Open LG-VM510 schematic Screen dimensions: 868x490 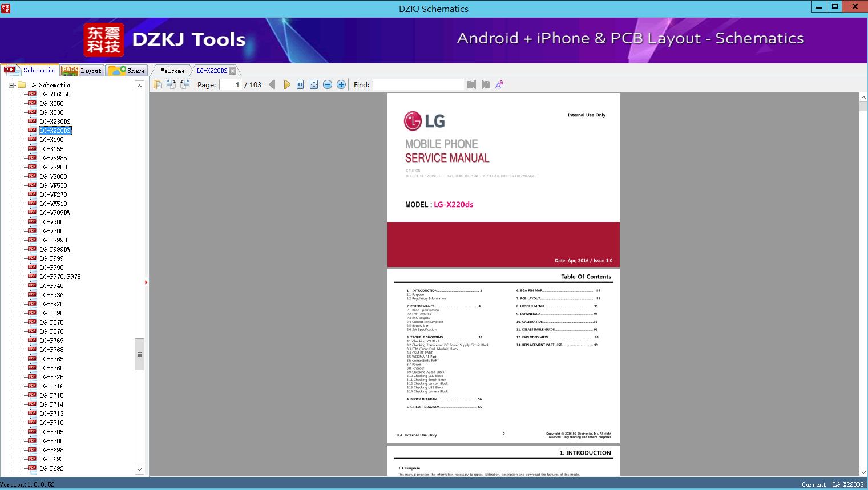pos(53,204)
